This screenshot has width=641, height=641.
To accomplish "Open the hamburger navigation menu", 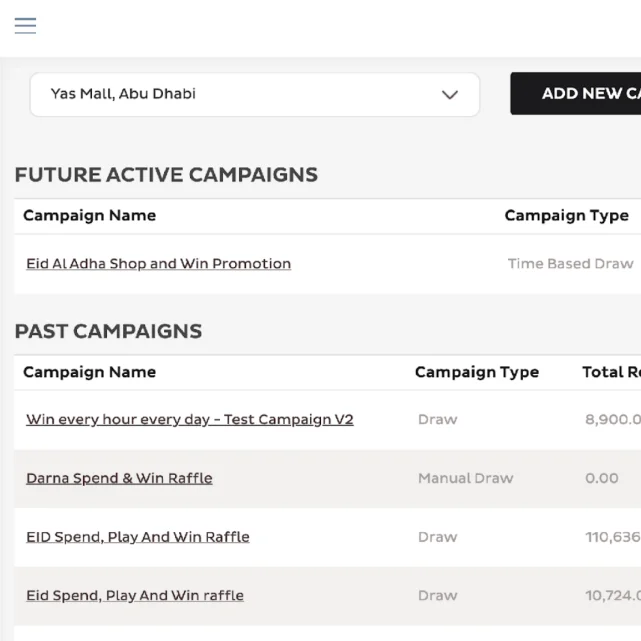I will tap(26, 26).
